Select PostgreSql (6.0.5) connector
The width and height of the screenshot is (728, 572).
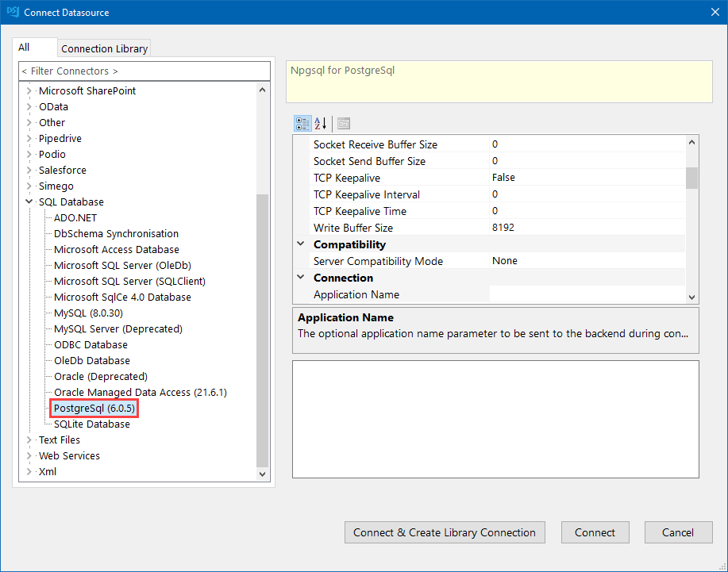click(x=94, y=409)
